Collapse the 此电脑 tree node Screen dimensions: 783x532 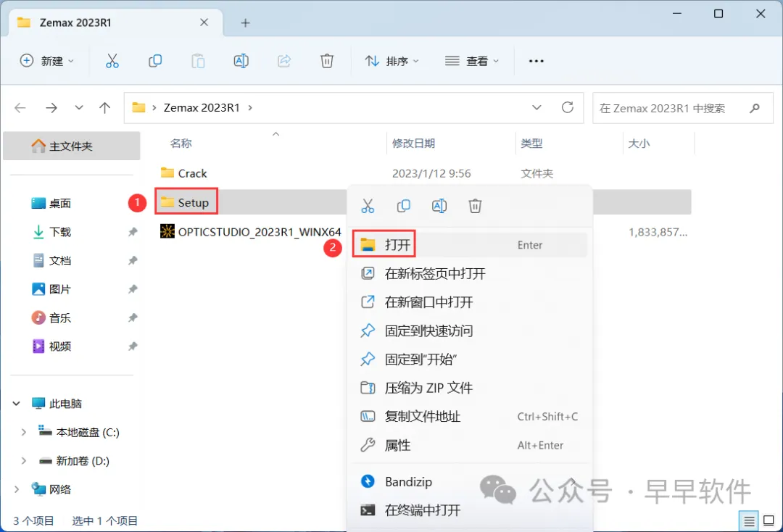(x=17, y=403)
